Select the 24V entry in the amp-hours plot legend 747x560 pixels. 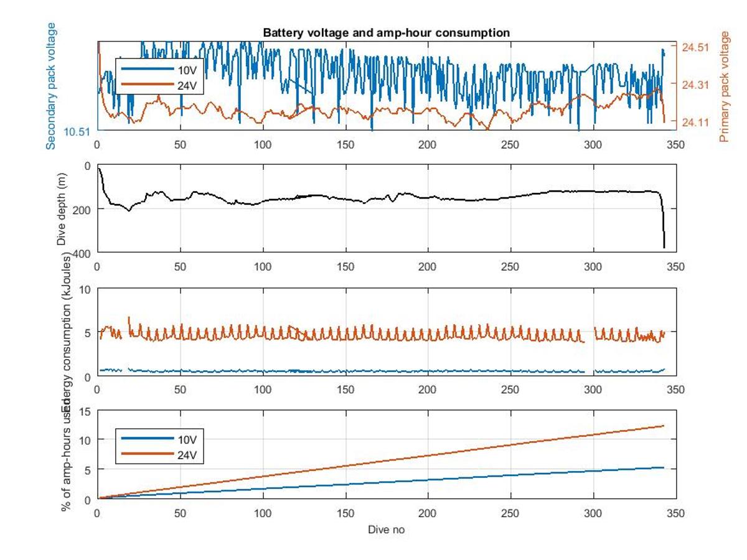pos(160,455)
